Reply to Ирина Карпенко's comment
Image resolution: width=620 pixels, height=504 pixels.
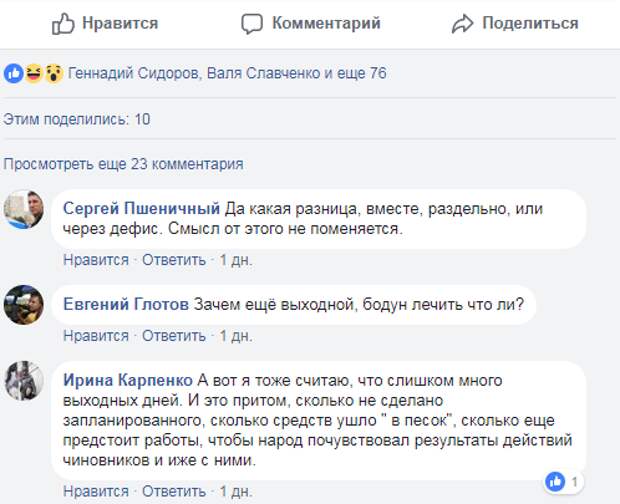click(174, 491)
